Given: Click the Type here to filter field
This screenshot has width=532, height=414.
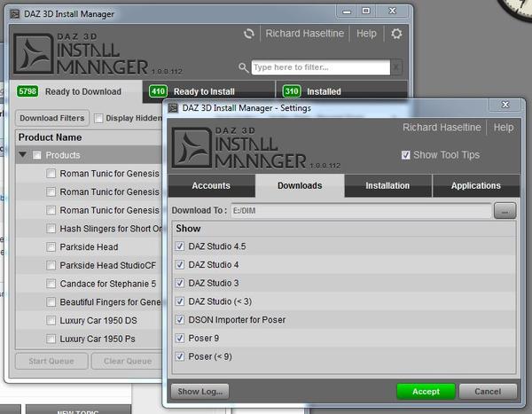Looking at the screenshot, I should click(x=321, y=67).
